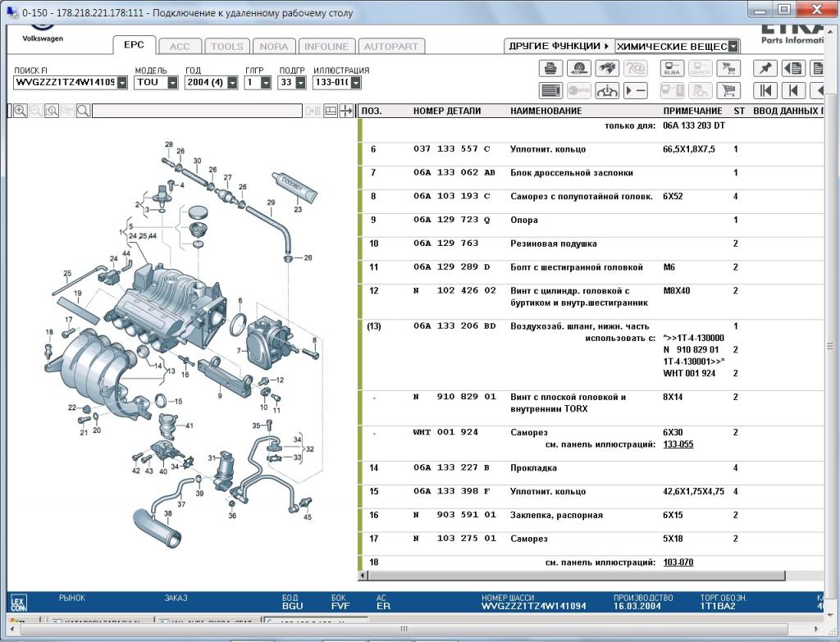Select the 'Резиновая подушка' row
Viewport: 840px width, 642px height.
click(592, 244)
